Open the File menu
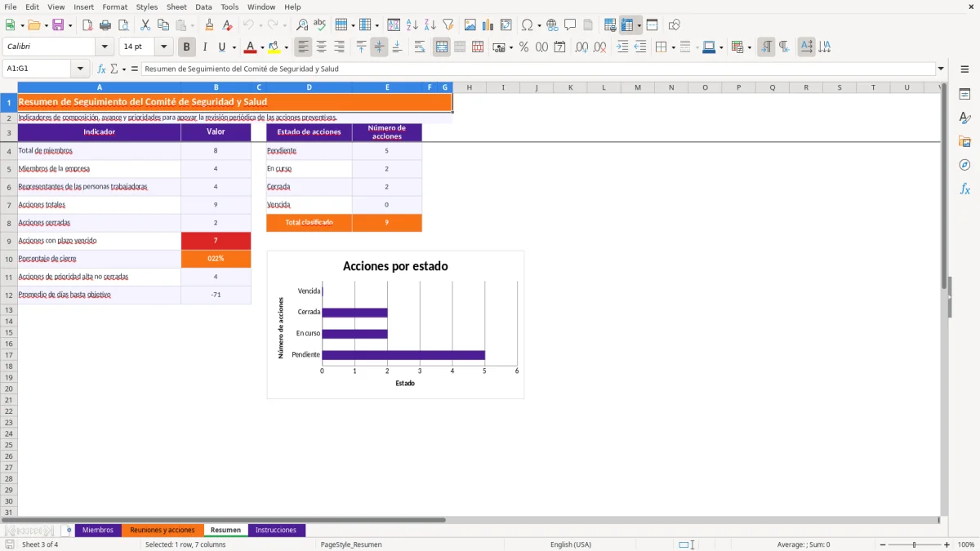Viewport: 980px width, 551px height. pos(11,7)
